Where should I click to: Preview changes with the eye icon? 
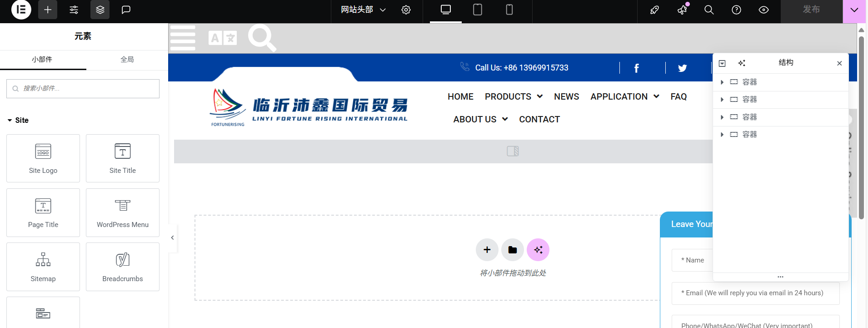coord(763,10)
